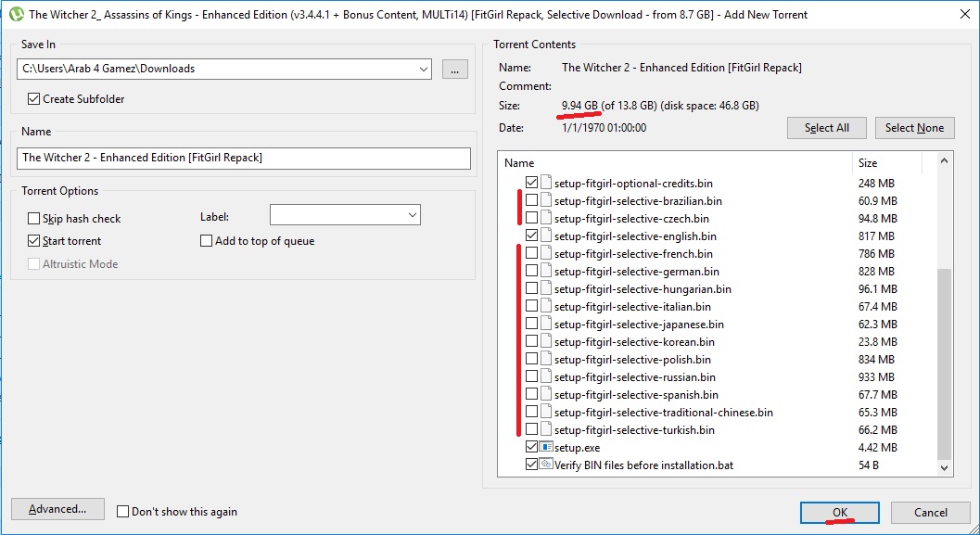
Task: Click the file icon of setup-fitgirl-selective-japanese.bin
Action: pos(546,324)
